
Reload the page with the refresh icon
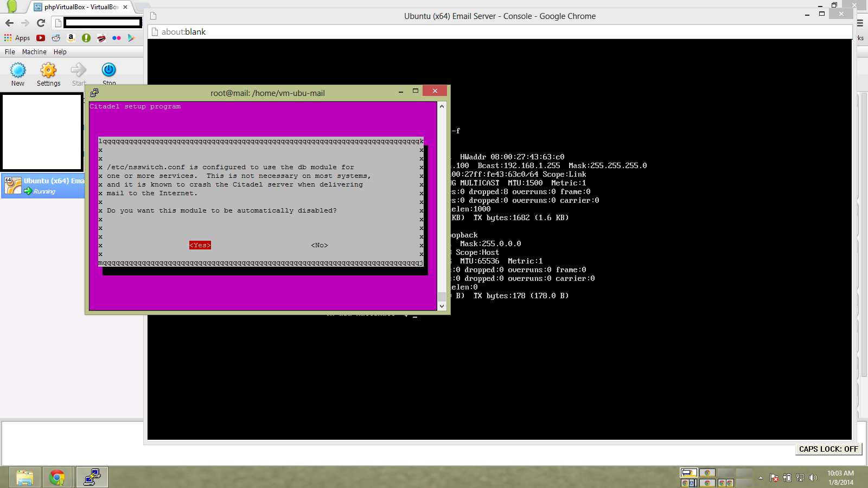click(41, 23)
